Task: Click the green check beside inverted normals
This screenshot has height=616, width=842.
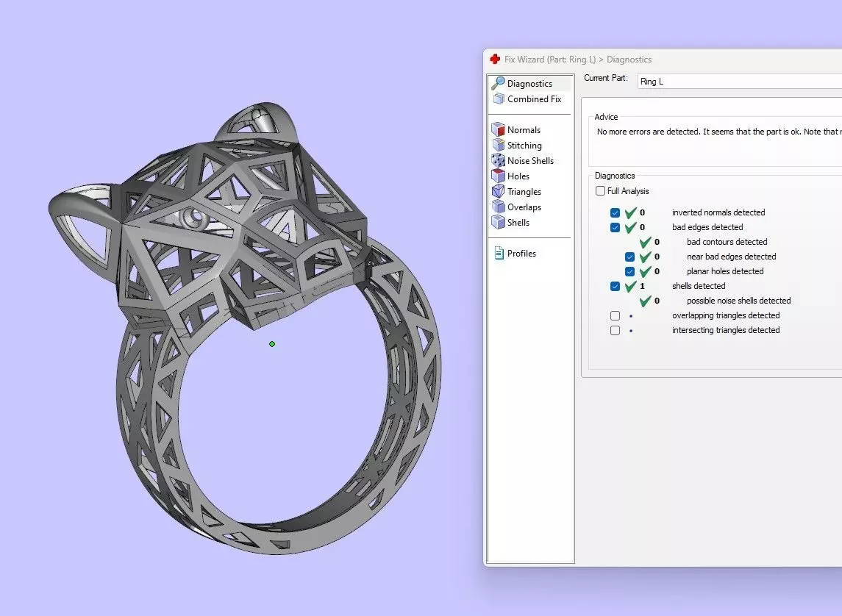Action: [630, 212]
